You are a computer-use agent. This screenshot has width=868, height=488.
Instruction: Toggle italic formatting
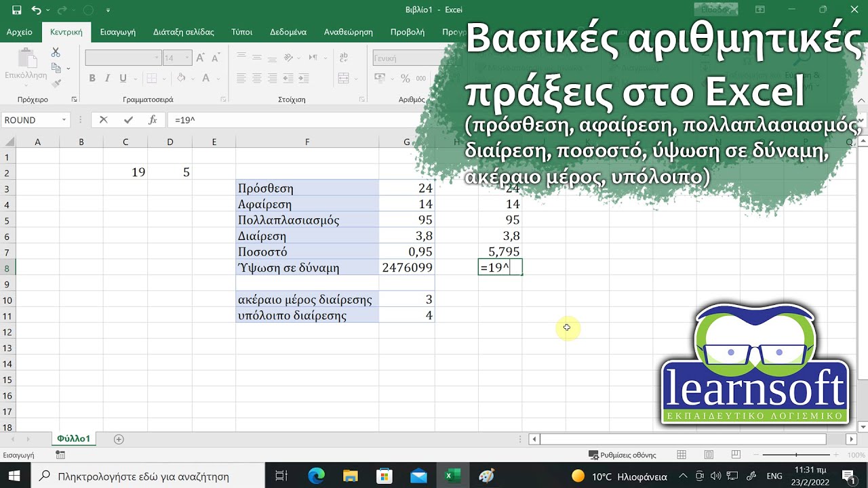point(108,78)
